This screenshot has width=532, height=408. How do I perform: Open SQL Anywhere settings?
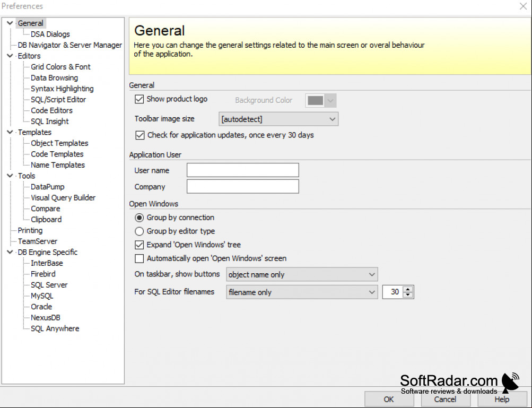55,328
